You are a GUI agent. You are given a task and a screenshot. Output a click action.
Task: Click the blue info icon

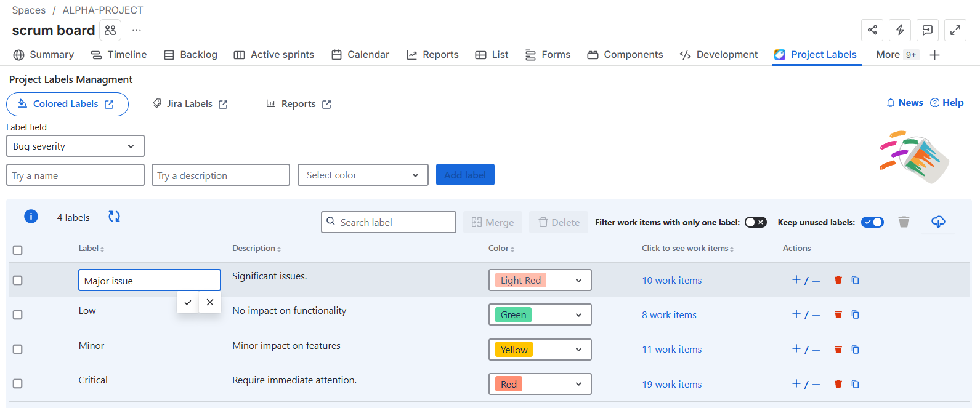pos(31,217)
